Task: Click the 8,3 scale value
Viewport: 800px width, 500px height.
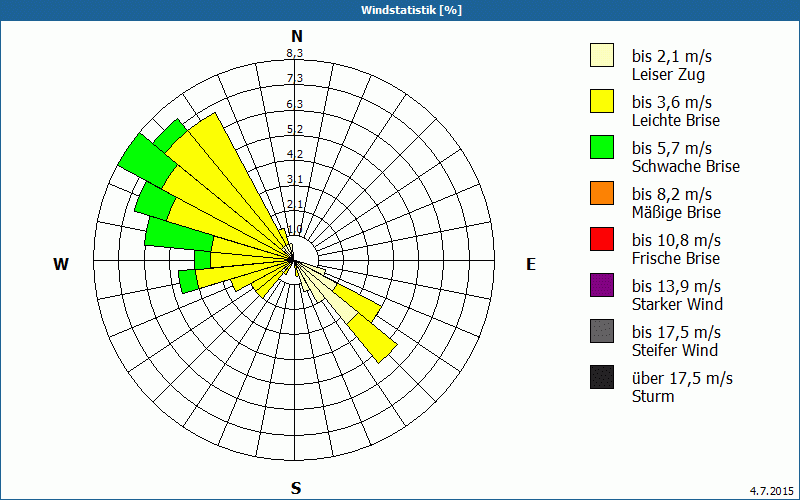Action: 295,53
